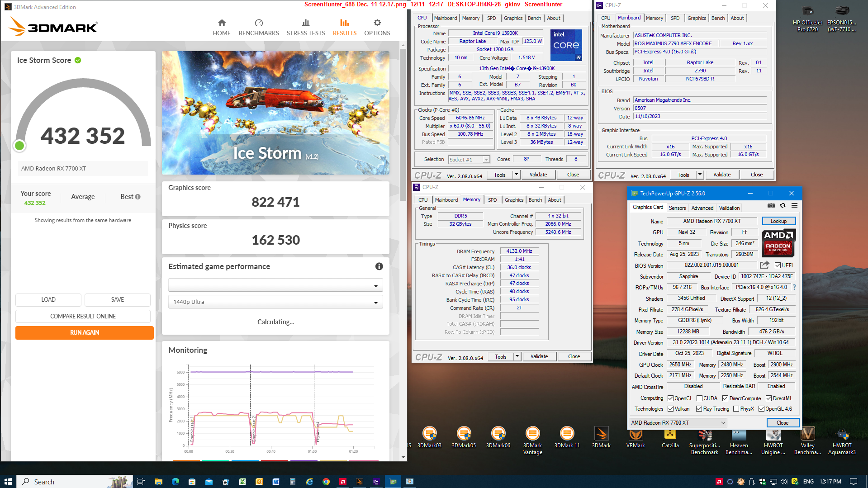Viewport: 868px width, 488px height.
Task: Open the 3DMark Vantage desktop shortcut
Action: coord(532,441)
